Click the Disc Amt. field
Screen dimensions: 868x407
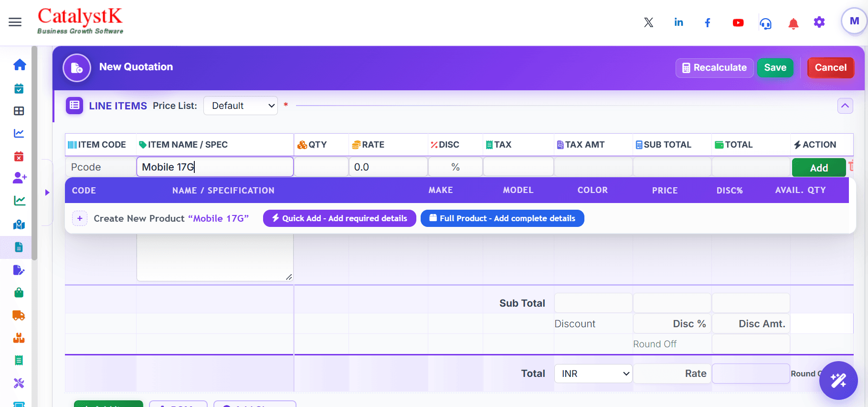click(x=751, y=324)
